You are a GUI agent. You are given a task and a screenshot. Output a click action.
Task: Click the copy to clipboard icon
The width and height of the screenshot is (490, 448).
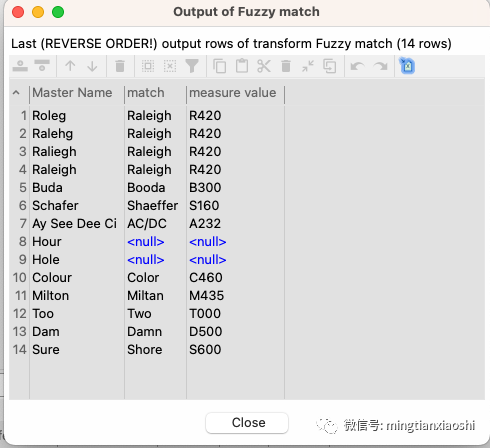point(220,66)
